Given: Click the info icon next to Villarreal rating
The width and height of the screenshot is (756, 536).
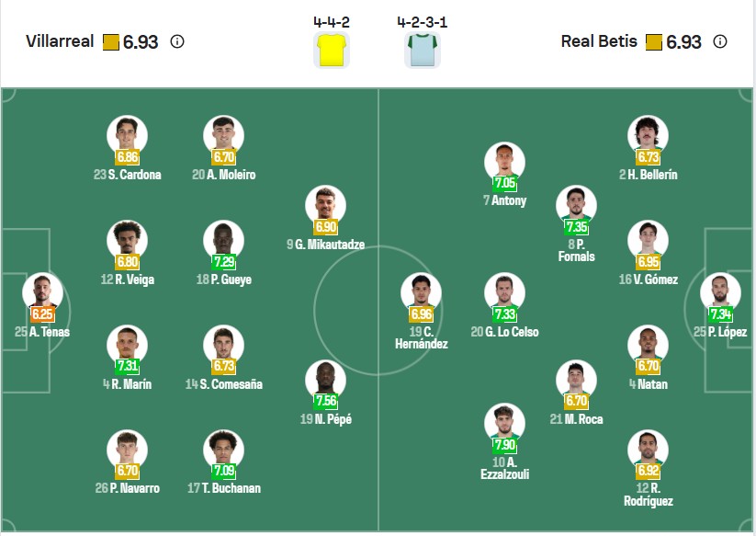Looking at the screenshot, I should (x=177, y=41).
